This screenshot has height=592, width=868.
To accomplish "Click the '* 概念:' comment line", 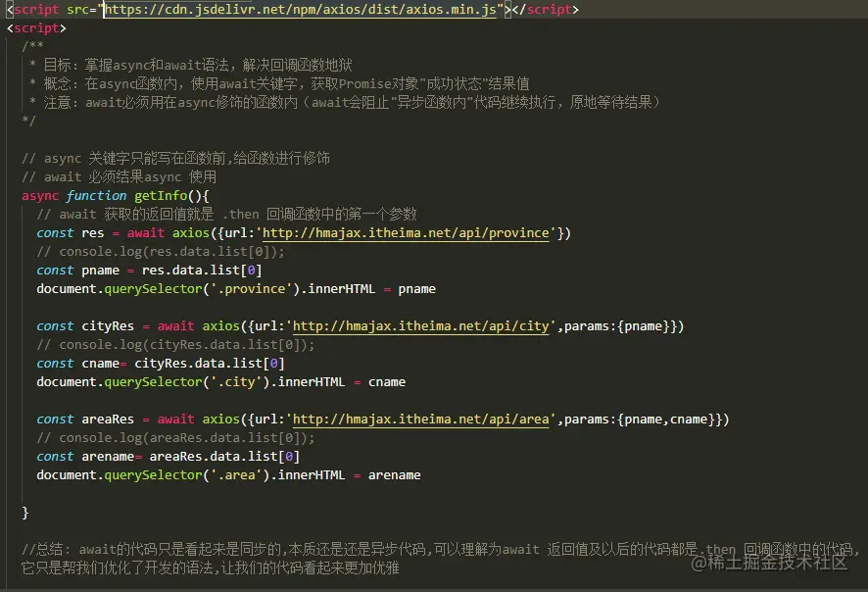I will click(279, 83).
